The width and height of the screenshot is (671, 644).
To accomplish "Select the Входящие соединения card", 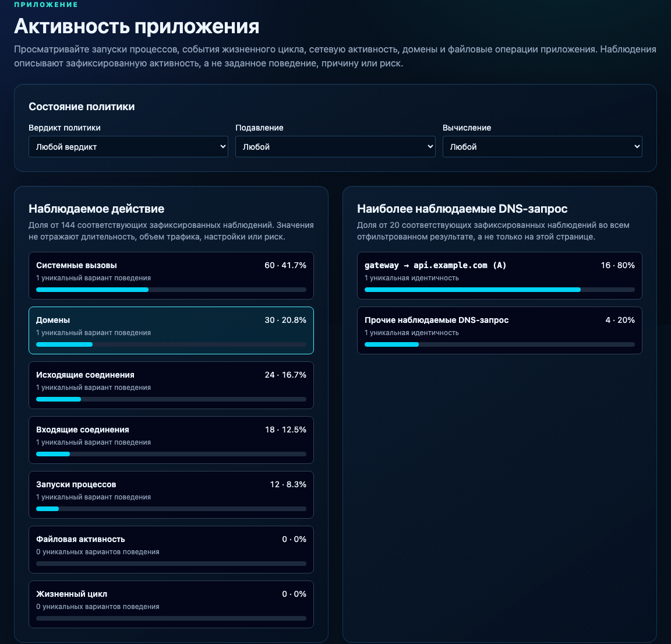I will 171,440.
